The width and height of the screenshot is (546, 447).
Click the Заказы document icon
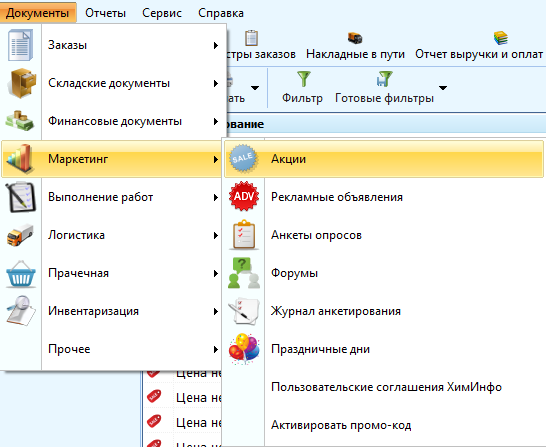(x=21, y=45)
